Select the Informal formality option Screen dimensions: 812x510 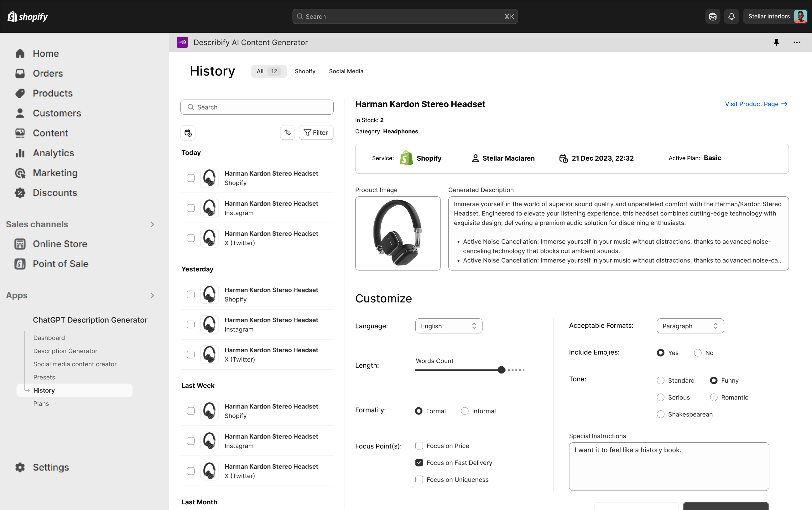[464, 410]
